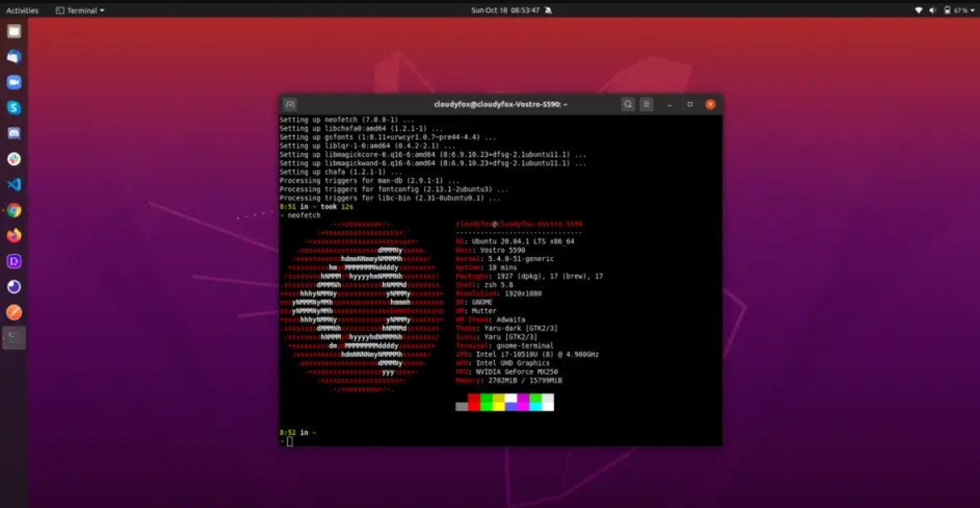The image size is (980, 508).
Task: Switch to Google Chrome in the dock
Action: (x=14, y=210)
